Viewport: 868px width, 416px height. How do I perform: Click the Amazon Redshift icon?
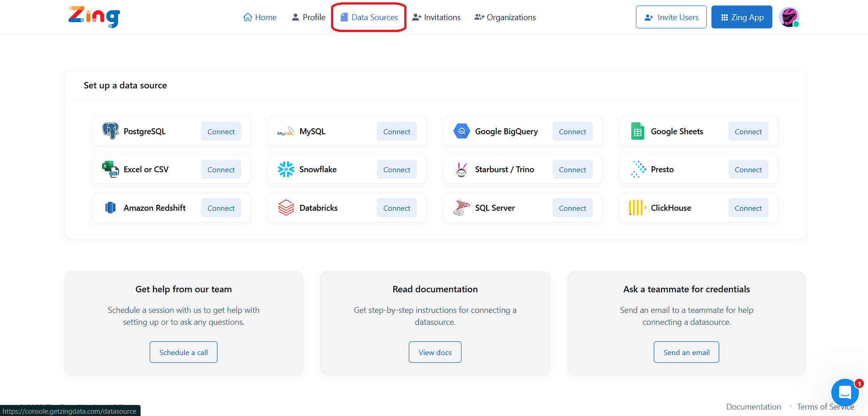(110, 208)
